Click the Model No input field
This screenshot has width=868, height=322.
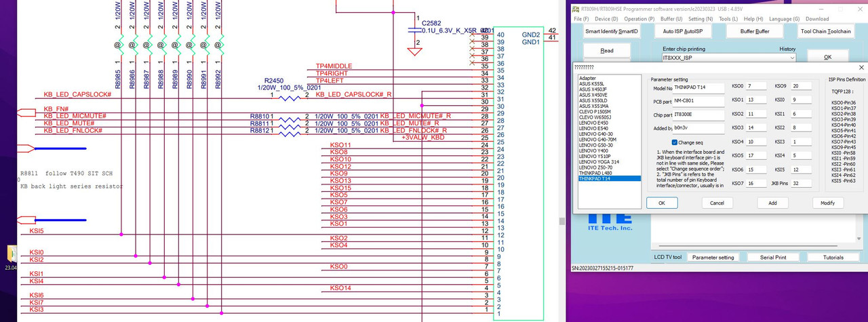tap(698, 88)
